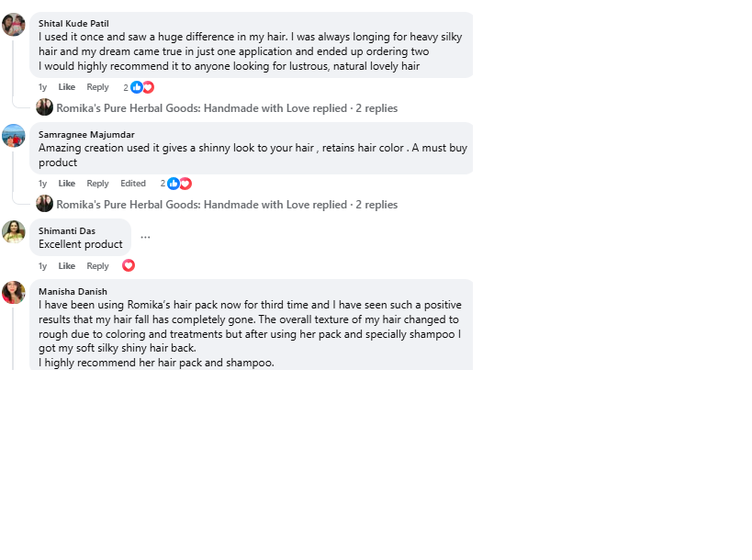
Task: Click Samragnee Majumdar's profile avatar
Action: (14, 136)
